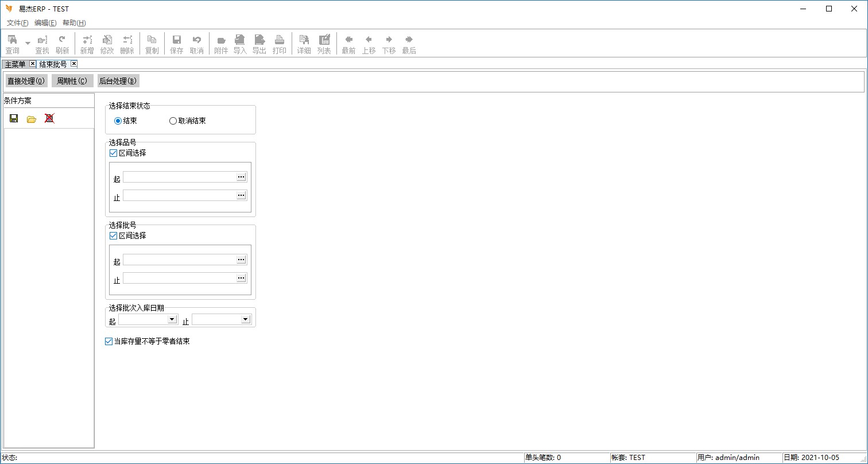Image resolution: width=868 pixels, height=464 pixels.
Task: Click the 保存 (Save) toolbar icon
Action: point(177,44)
